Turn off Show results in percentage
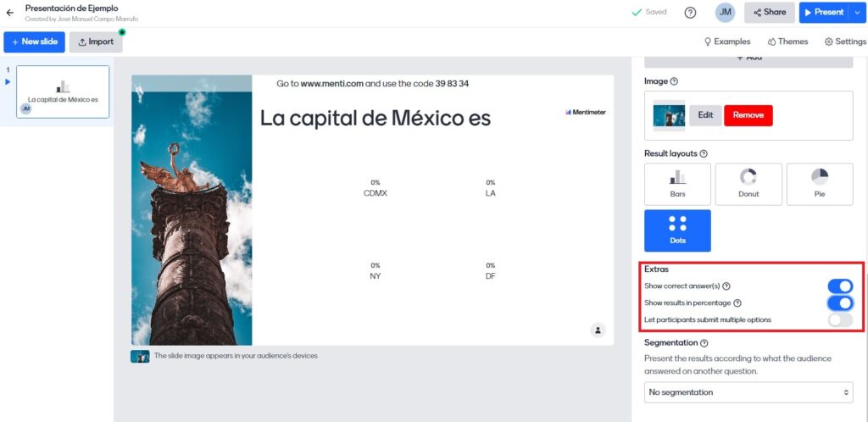The width and height of the screenshot is (868, 422). pyautogui.click(x=839, y=303)
